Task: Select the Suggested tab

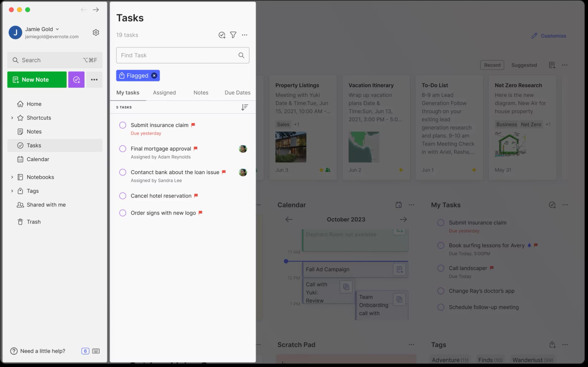Action: (x=524, y=65)
